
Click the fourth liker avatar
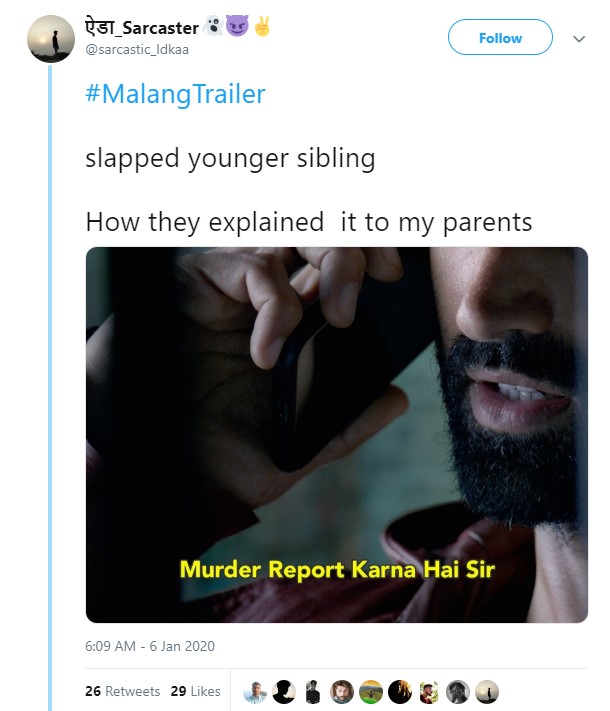tap(342, 691)
